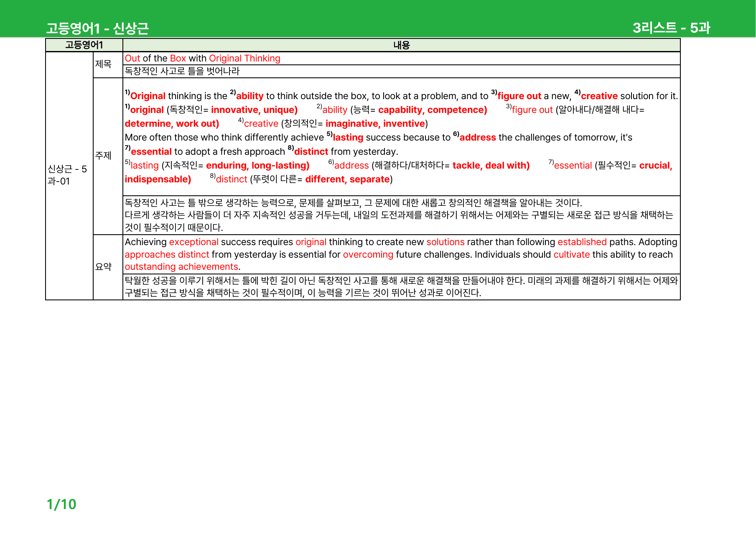Click the 신상근 - 5과-01 cell
This screenshot has height=535, width=756.
click(67, 175)
